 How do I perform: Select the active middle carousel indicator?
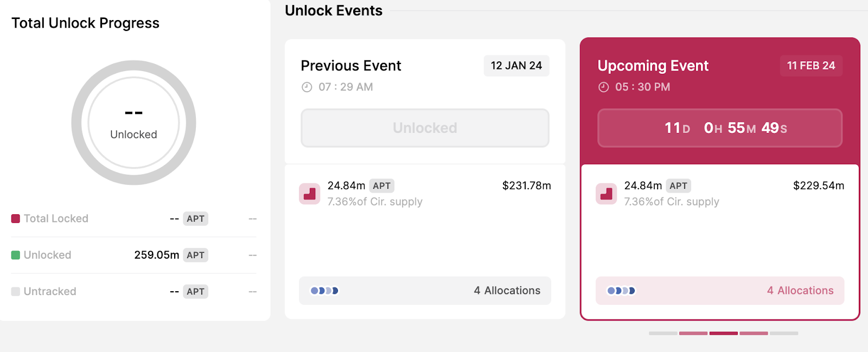pos(723,333)
